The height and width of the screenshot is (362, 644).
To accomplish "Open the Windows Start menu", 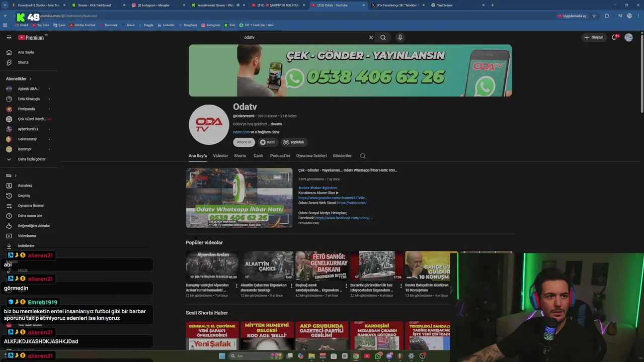I will tap(222, 356).
